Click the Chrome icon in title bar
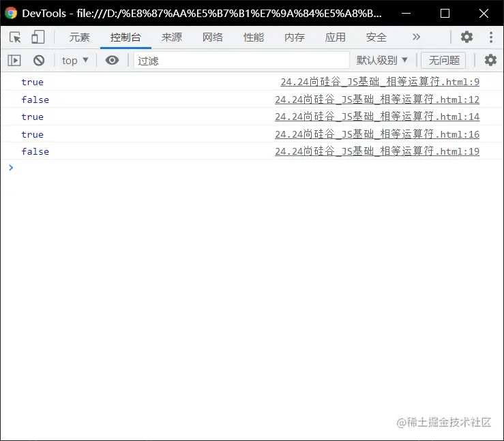The image size is (504, 441). [x=11, y=13]
